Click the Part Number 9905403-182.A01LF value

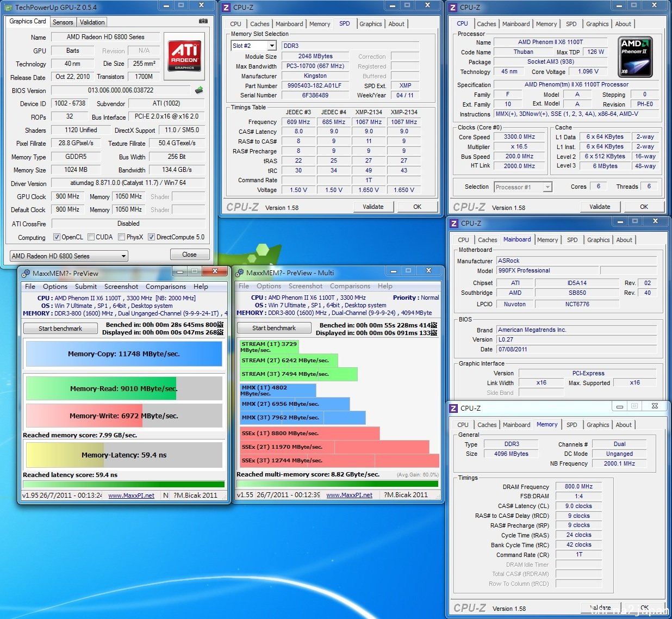(314, 86)
